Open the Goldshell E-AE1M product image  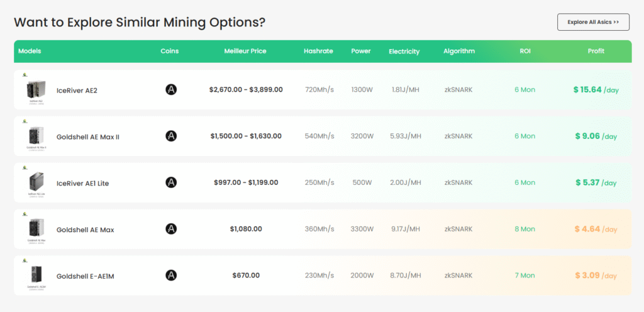coord(35,275)
